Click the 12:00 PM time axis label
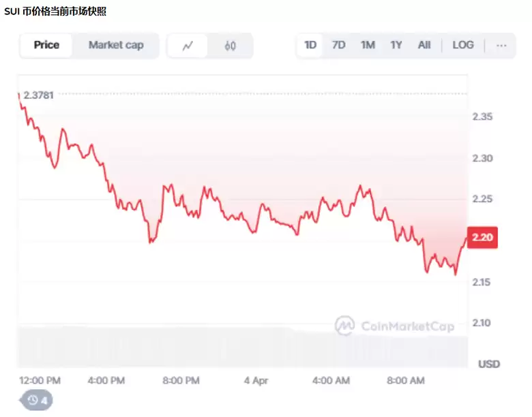This screenshot has height=417, width=532. pyautogui.click(x=40, y=380)
